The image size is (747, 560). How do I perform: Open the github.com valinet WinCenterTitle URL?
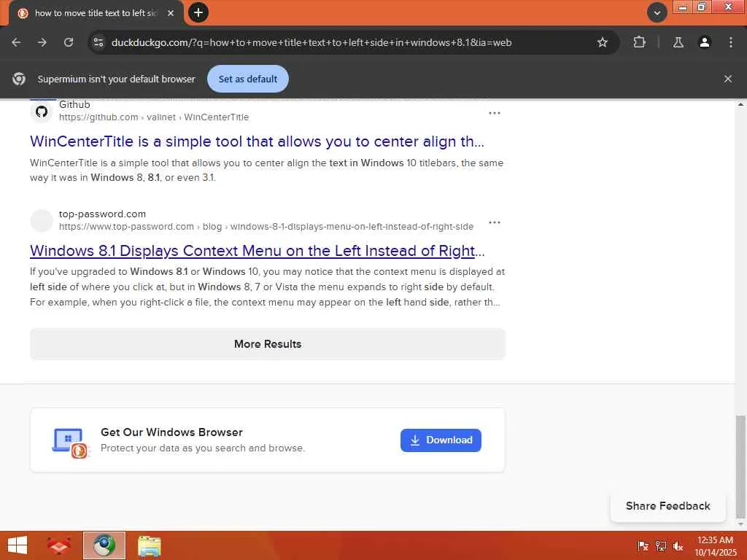point(154,117)
